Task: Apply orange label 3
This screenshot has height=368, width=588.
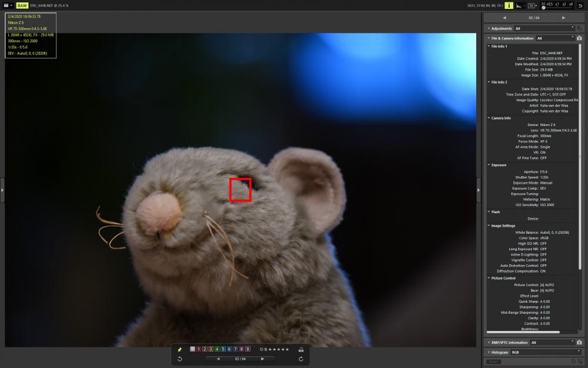Action: coord(211,349)
